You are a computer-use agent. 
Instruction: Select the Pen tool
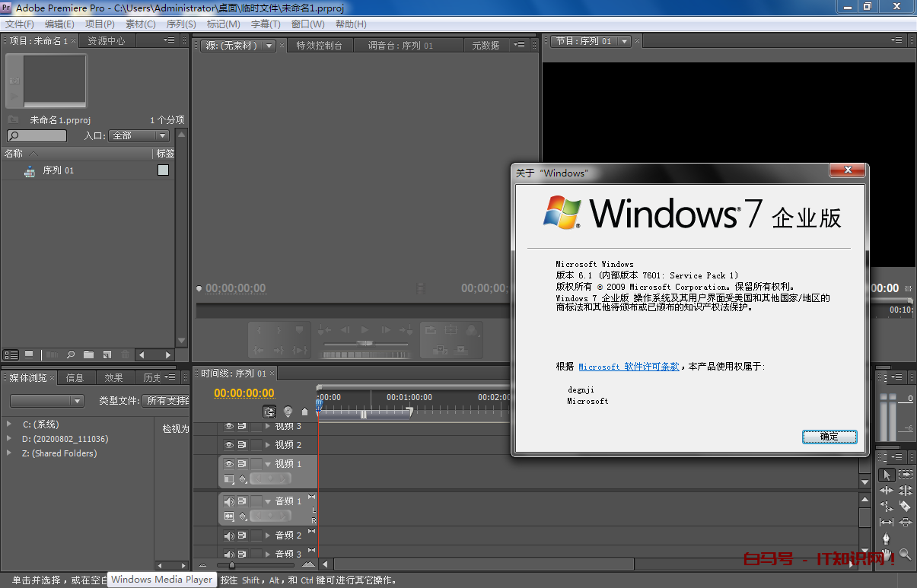point(887,539)
